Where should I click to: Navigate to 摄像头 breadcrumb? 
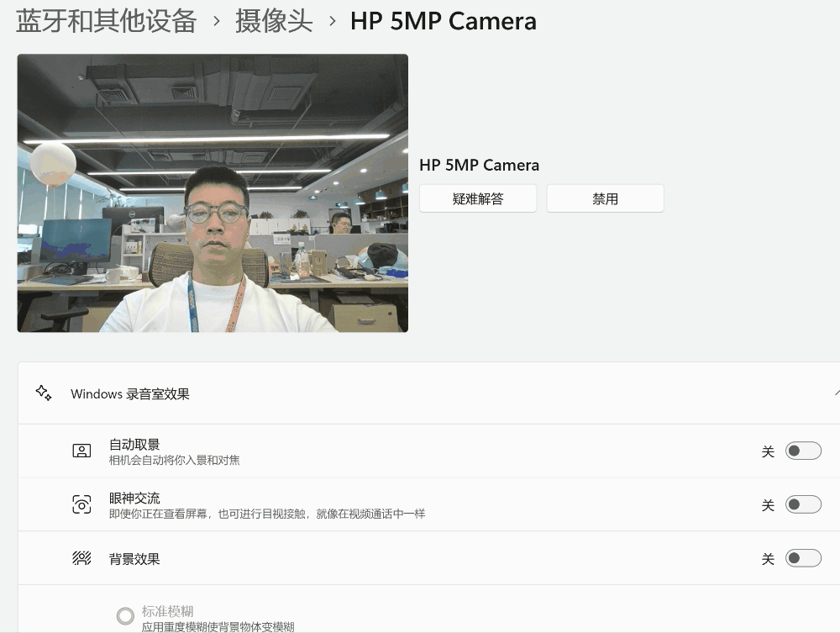(x=274, y=22)
